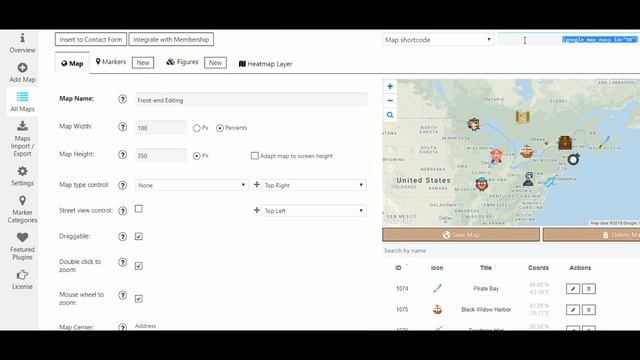Click help icon next to Draggable
This screenshot has width=640, height=360.
[122, 237]
